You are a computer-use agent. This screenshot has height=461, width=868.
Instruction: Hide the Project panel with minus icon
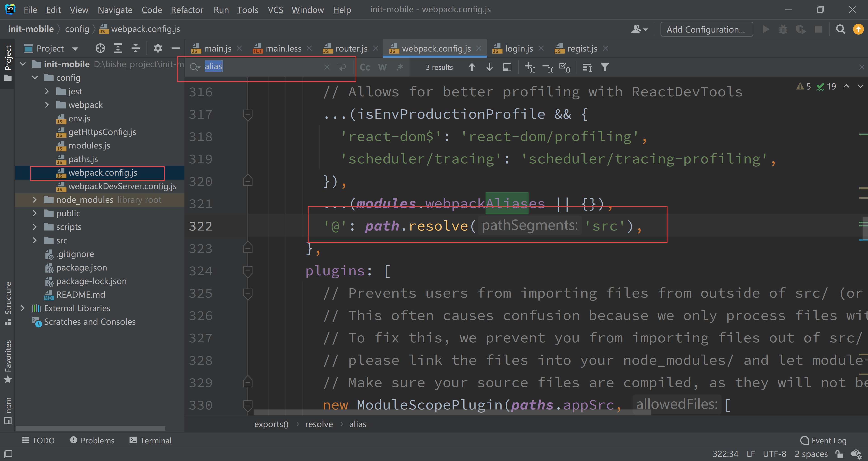[x=175, y=49]
